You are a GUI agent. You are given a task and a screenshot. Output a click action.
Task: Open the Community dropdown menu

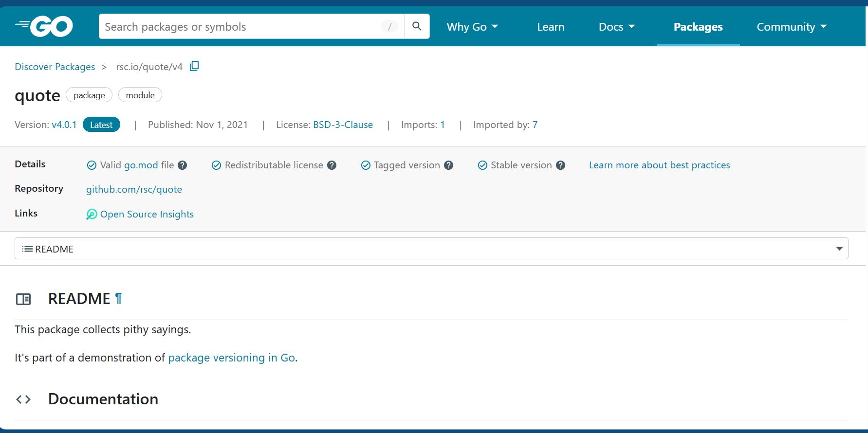click(x=792, y=27)
